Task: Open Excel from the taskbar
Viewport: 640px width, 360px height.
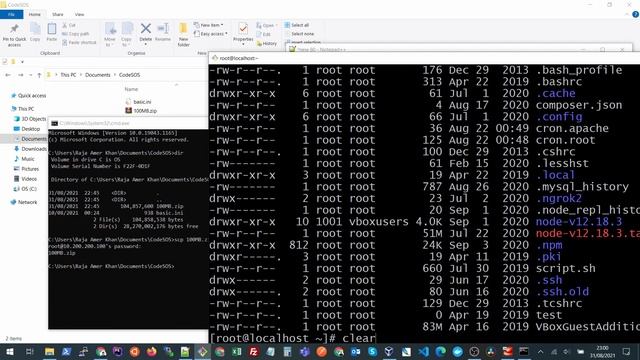Action: 236,351
